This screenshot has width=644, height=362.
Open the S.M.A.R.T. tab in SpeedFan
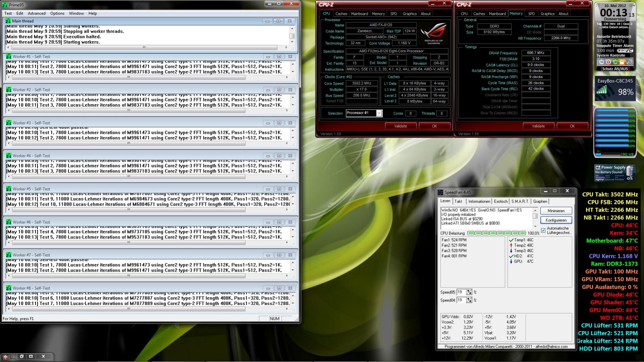point(520,201)
